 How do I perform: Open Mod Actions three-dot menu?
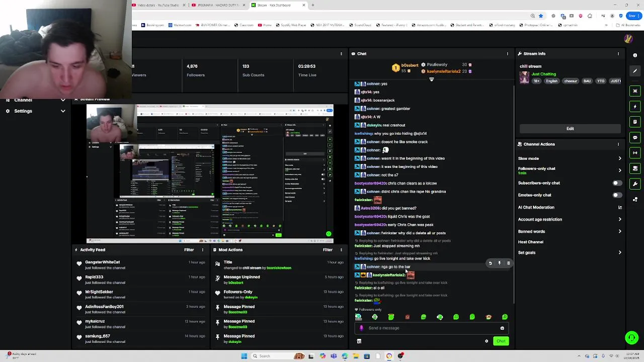(341, 250)
